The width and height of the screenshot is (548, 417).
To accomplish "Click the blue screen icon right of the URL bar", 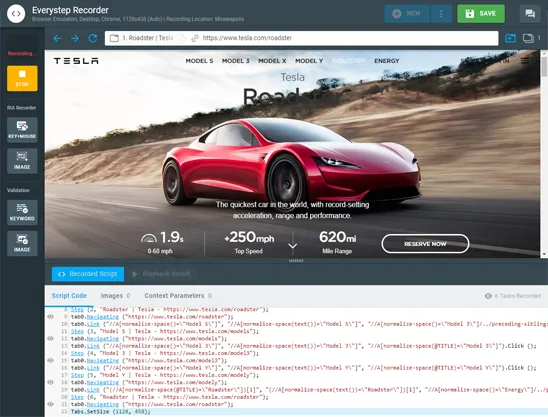I will pos(510,38).
